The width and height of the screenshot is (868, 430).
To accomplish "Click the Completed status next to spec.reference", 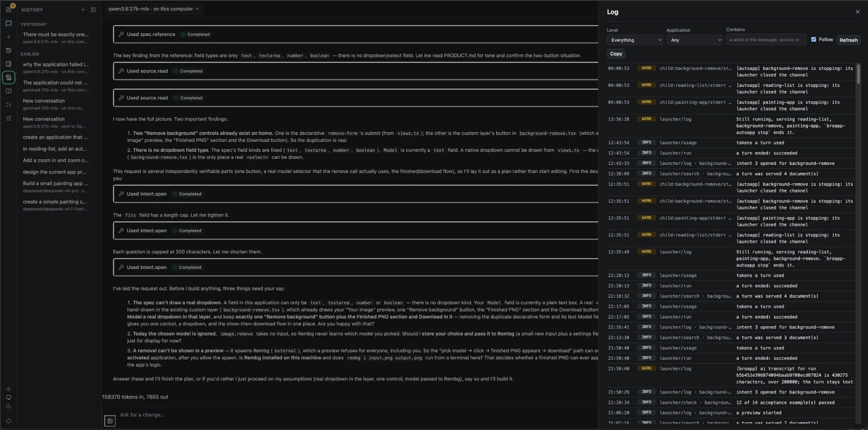I will [x=196, y=34].
